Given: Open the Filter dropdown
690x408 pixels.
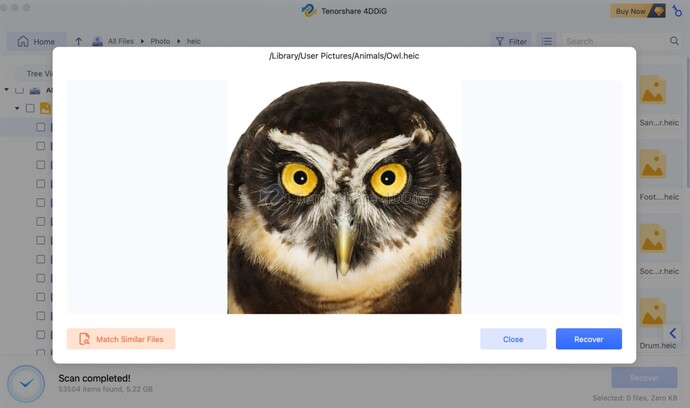Looking at the screenshot, I should pyautogui.click(x=510, y=42).
